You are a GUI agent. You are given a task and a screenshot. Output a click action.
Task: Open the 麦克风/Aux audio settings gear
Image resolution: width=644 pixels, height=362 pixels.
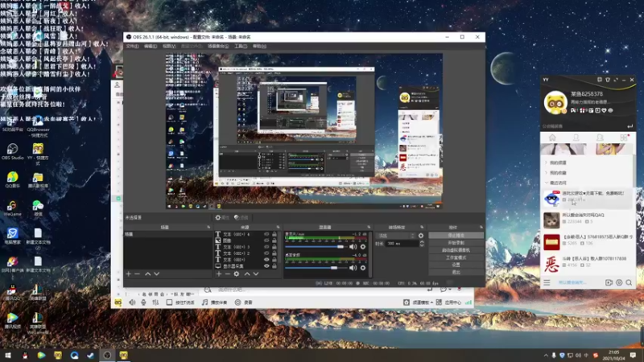[x=363, y=247]
